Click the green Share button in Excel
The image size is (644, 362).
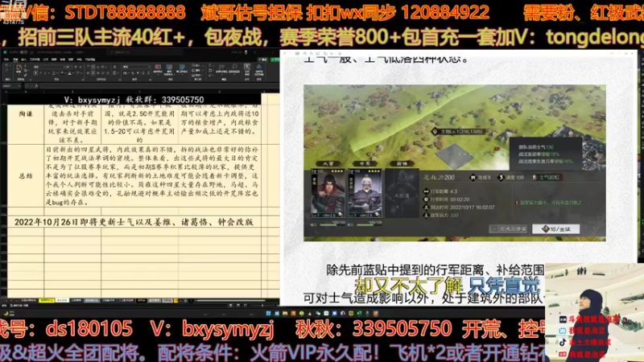click(275, 60)
